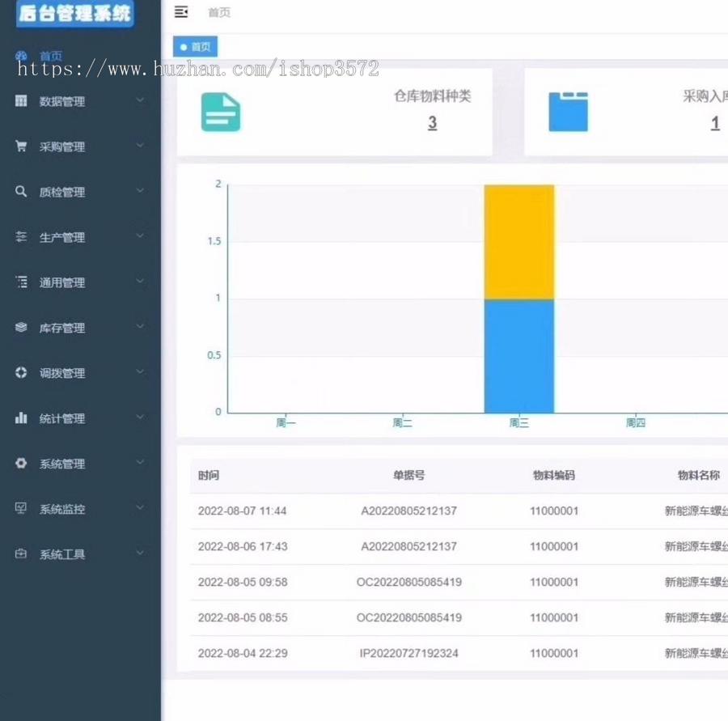
Task: Click the 单据号 column header
Action: [409, 475]
